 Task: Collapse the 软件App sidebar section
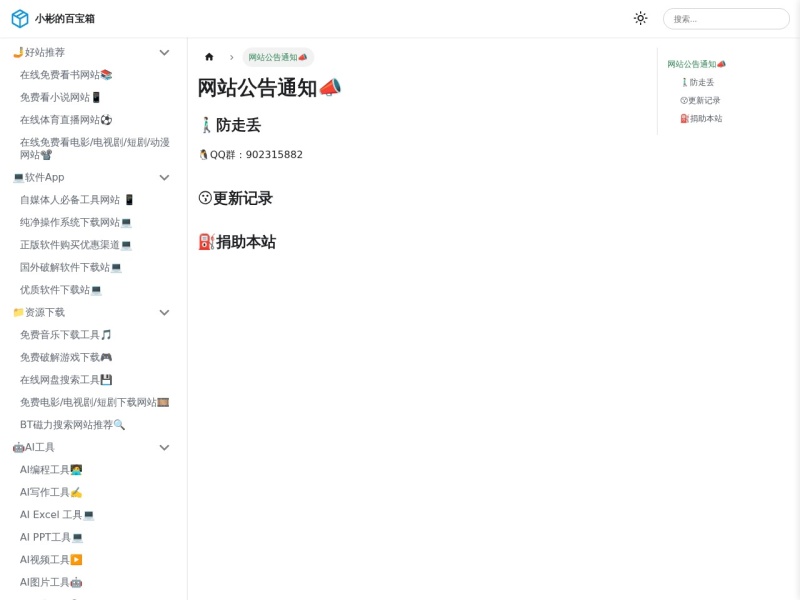click(164, 178)
